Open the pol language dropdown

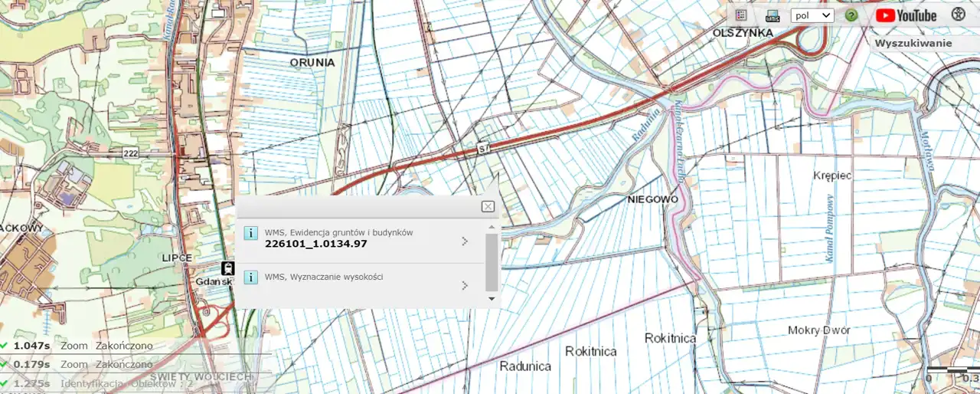[x=812, y=15]
